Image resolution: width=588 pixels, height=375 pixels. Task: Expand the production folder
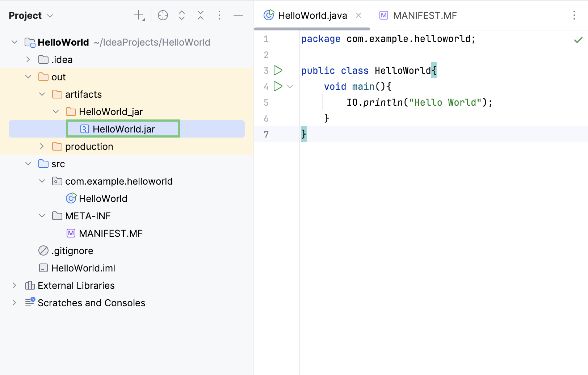click(42, 146)
